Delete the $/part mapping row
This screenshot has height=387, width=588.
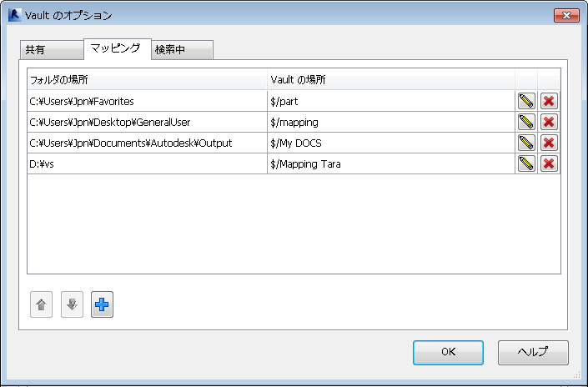(549, 101)
